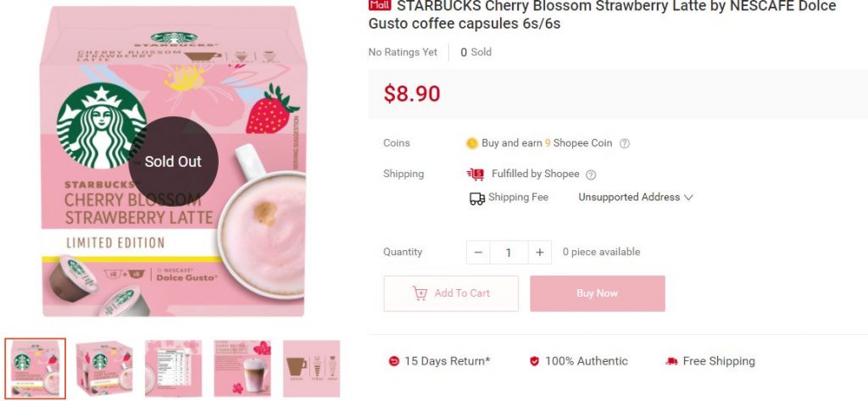Image resolution: width=868 pixels, height=401 pixels.
Task: Click the Shipping Fee truck icon
Action: [x=477, y=198]
